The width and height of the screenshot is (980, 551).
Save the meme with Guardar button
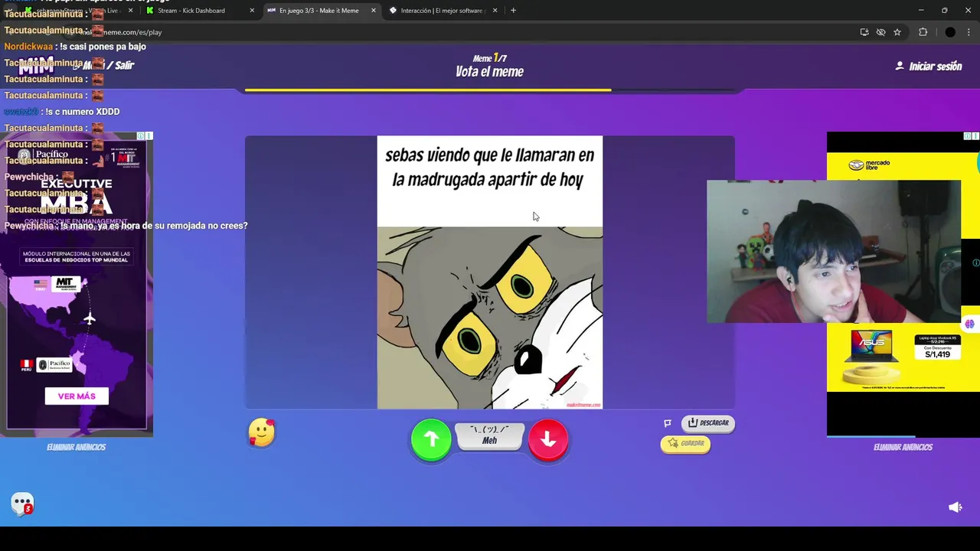pyautogui.click(x=685, y=443)
